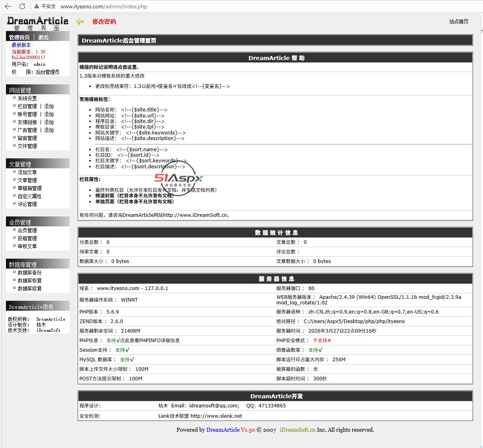This screenshot has width=483, height=448.
Task: Click the 最新版本 label in sidebar
Action: tap(22, 45)
